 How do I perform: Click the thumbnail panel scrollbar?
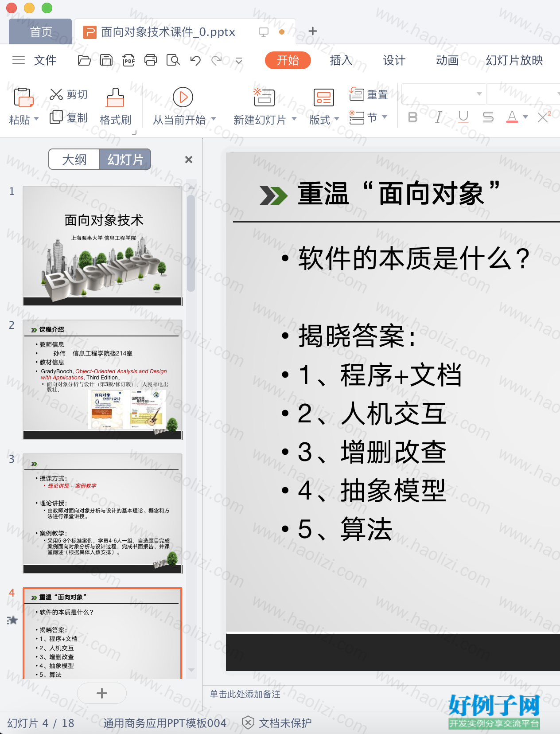(x=191, y=244)
